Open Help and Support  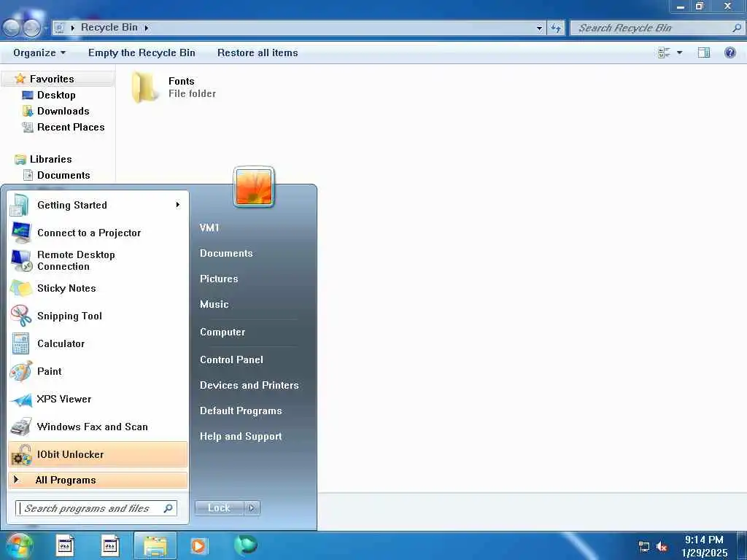241,436
